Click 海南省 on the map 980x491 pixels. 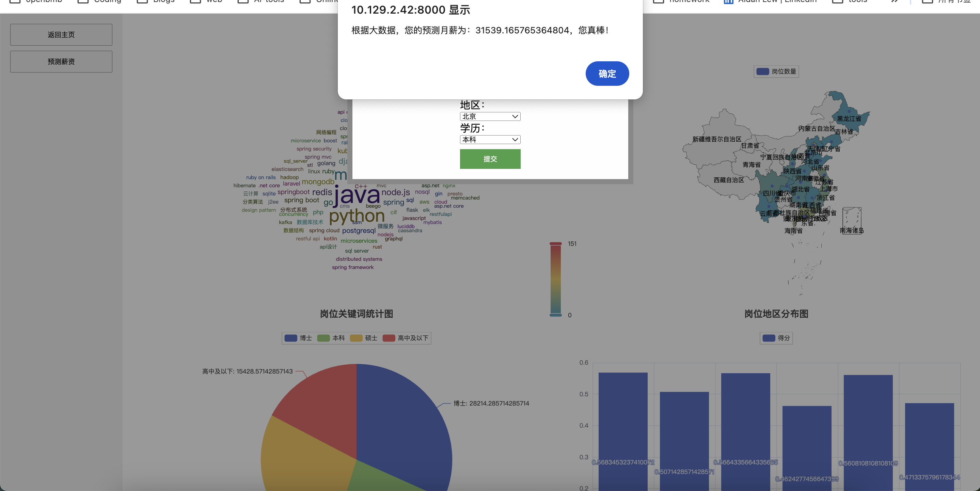(793, 231)
